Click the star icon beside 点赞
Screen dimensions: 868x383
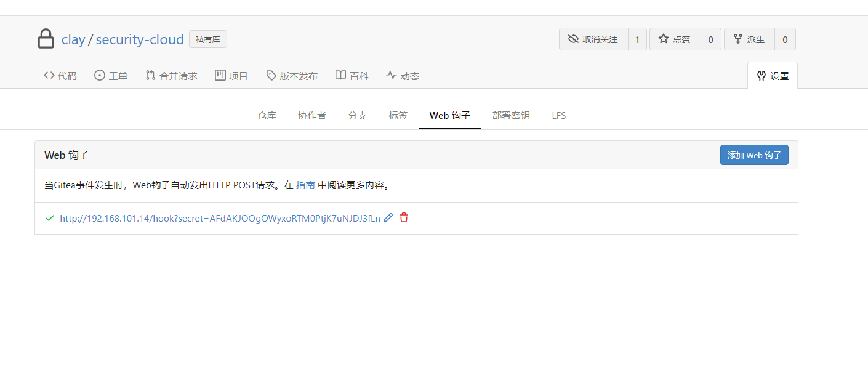click(x=664, y=39)
